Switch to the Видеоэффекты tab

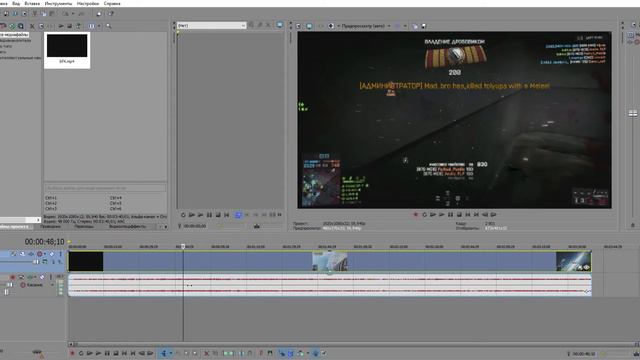click(x=127, y=227)
